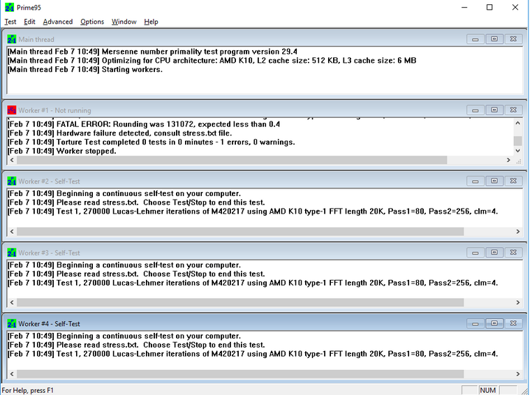Maximize the Worker #3 child window
This screenshot has height=395, width=532.
pyautogui.click(x=494, y=253)
